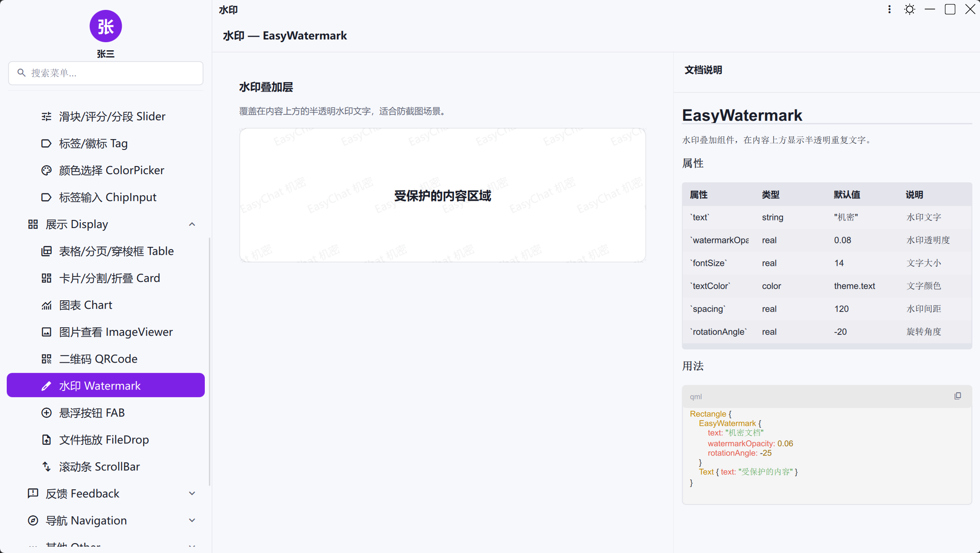Copy the qml code snippet
Screen dimensions: 980x553
point(958,396)
